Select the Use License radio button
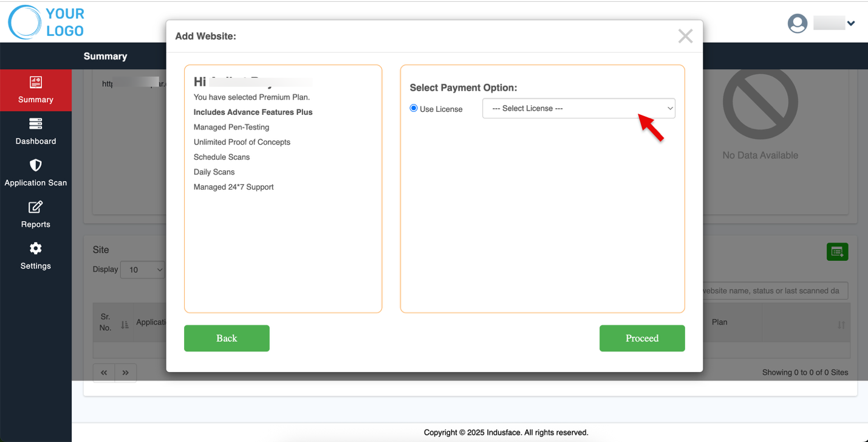Image resolution: width=868 pixels, height=442 pixels. 414,109
